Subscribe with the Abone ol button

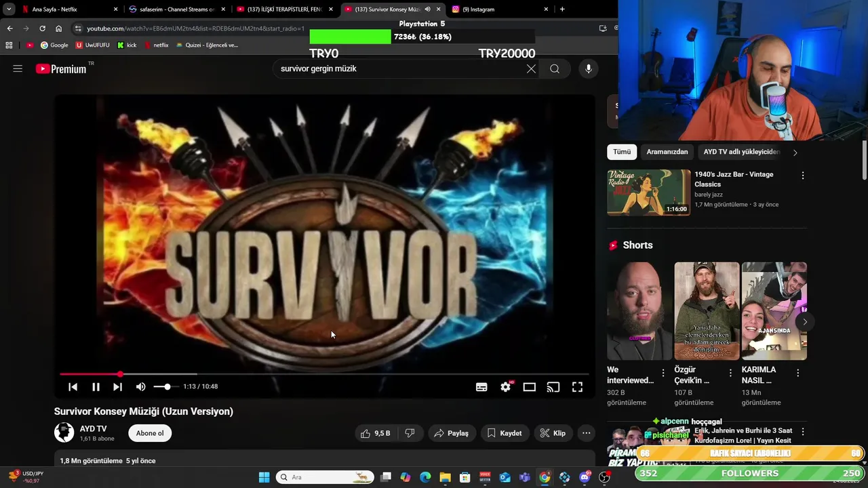point(150,433)
